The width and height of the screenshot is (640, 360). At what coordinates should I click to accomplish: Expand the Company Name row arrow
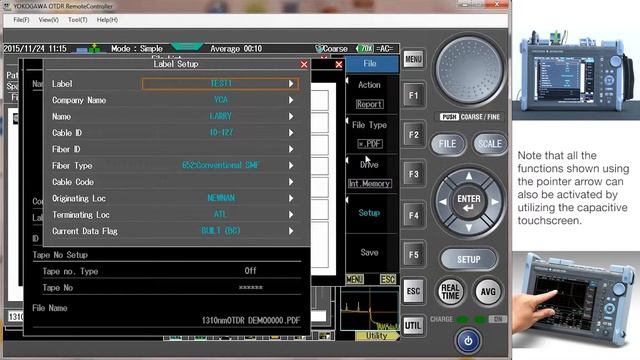[291, 100]
